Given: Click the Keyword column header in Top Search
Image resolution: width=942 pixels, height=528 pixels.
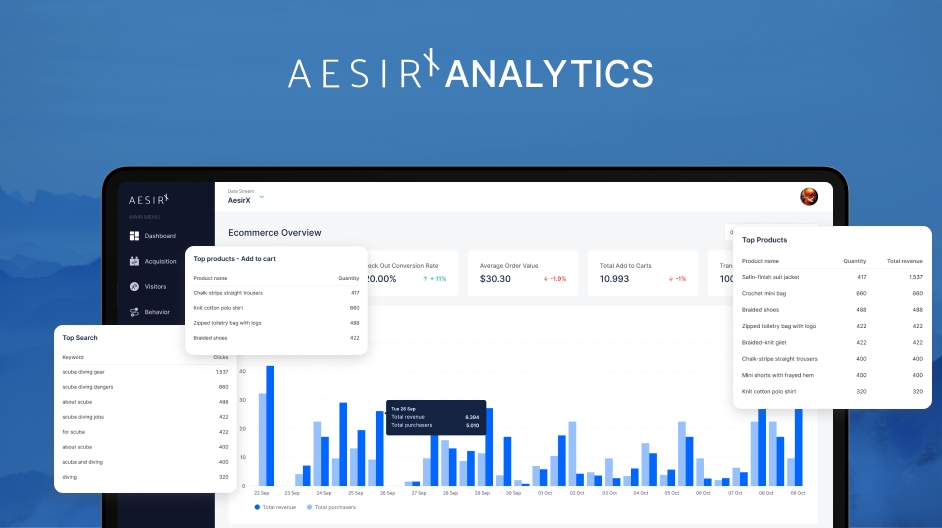Looking at the screenshot, I should [x=73, y=357].
